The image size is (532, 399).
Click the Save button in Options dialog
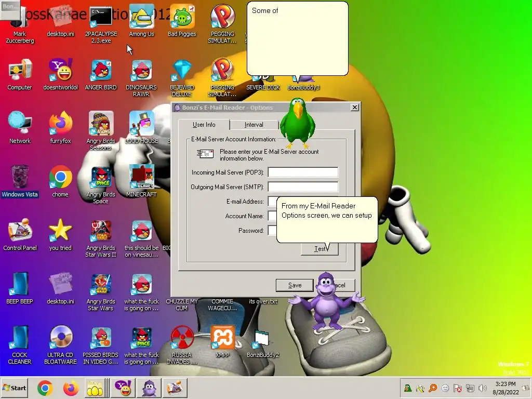tap(295, 285)
